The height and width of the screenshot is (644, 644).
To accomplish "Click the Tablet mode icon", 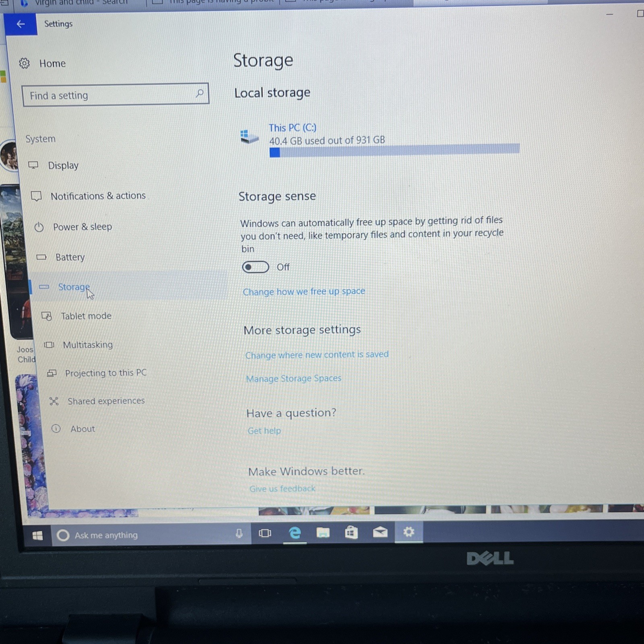I will pos(47,316).
